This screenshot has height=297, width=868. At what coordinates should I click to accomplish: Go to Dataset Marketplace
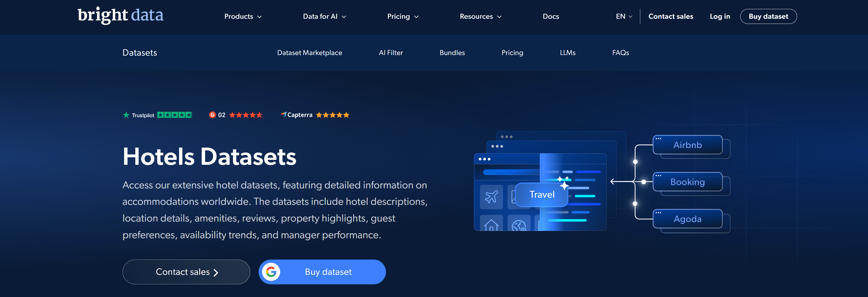coord(310,52)
